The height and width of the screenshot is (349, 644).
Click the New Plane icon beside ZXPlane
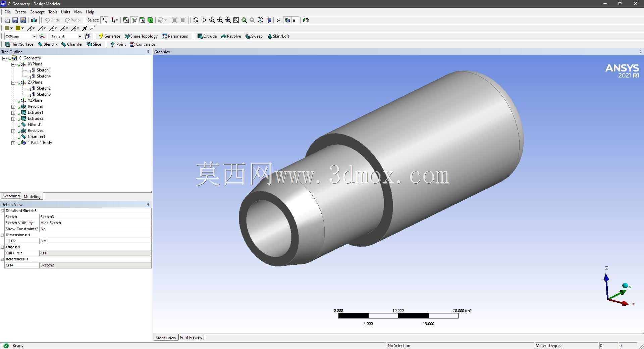point(42,36)
